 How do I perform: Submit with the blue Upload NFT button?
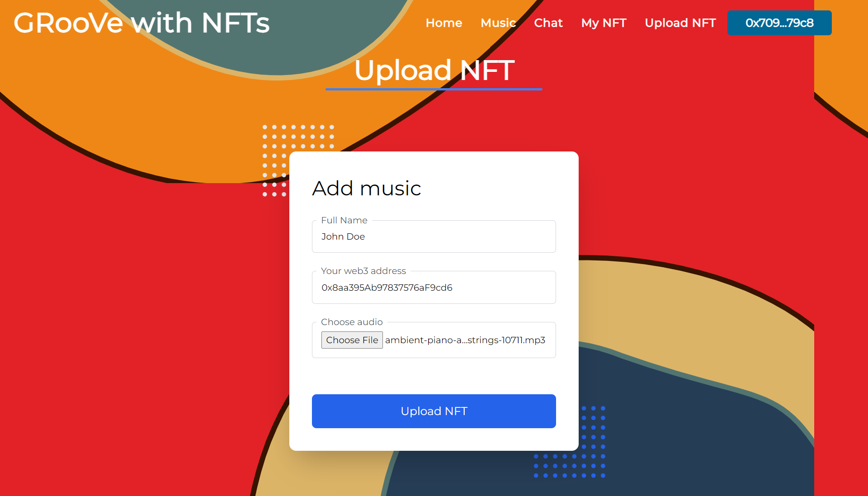tap(434, 411)
